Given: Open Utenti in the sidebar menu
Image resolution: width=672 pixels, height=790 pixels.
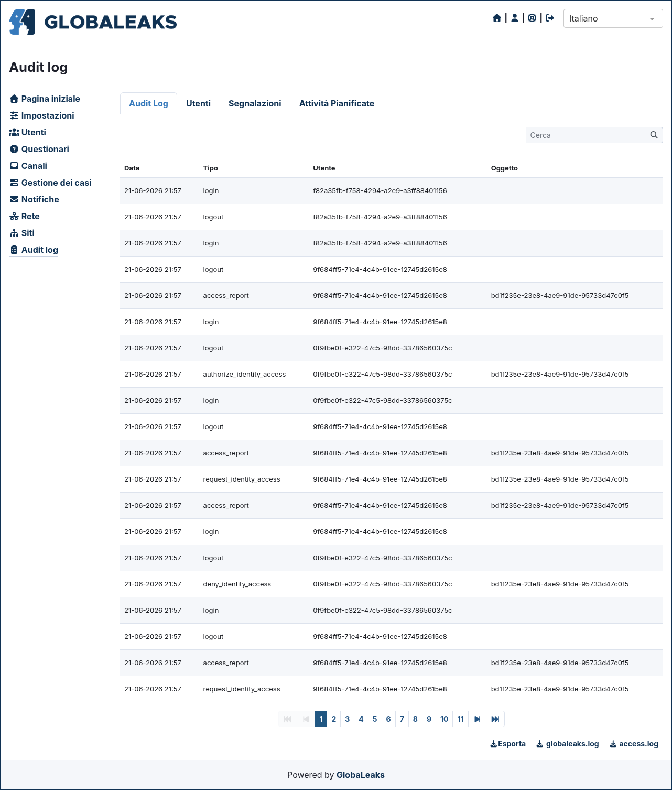Looking at the screenshot, I should (28, 132).
